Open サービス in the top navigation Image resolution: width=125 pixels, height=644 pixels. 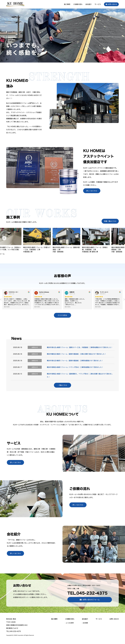(x=98, y=4)
